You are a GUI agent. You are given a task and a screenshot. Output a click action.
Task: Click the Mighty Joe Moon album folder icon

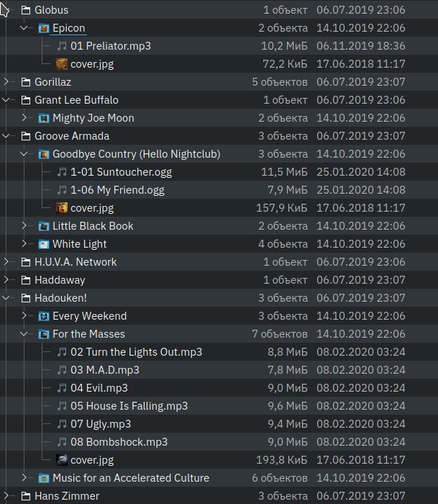(44, 118)
